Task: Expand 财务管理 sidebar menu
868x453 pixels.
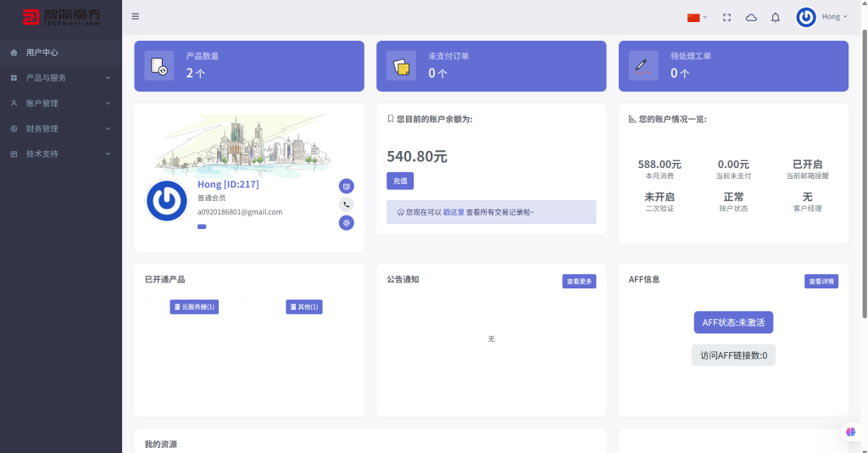Action: click(61, 129)
